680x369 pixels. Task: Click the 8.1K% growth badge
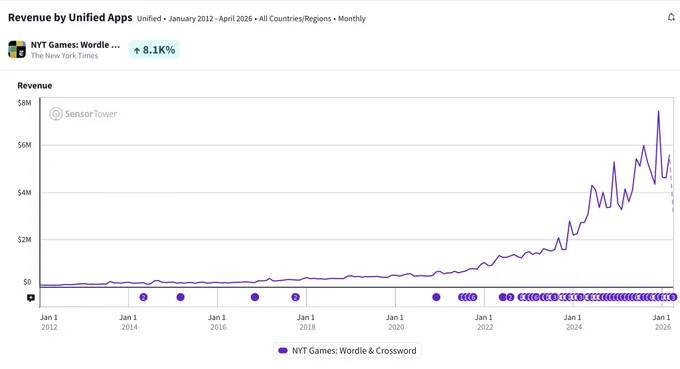click(154, 50)
